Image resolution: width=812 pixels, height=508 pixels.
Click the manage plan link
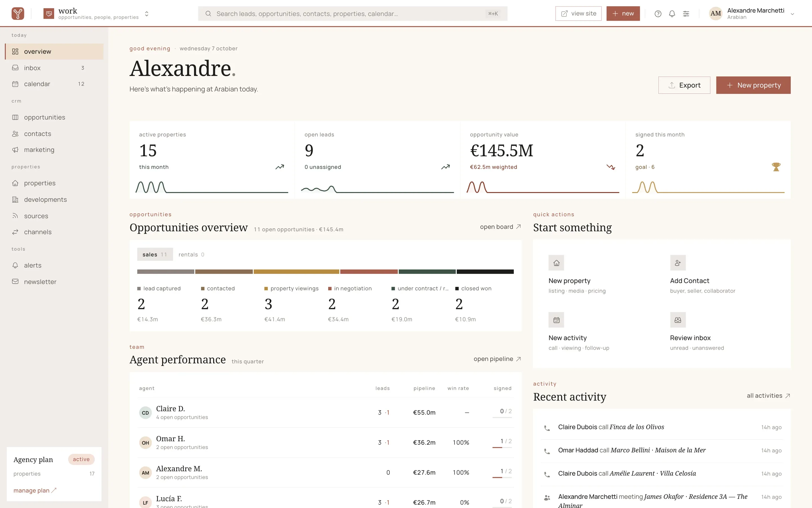click(35, 491)
